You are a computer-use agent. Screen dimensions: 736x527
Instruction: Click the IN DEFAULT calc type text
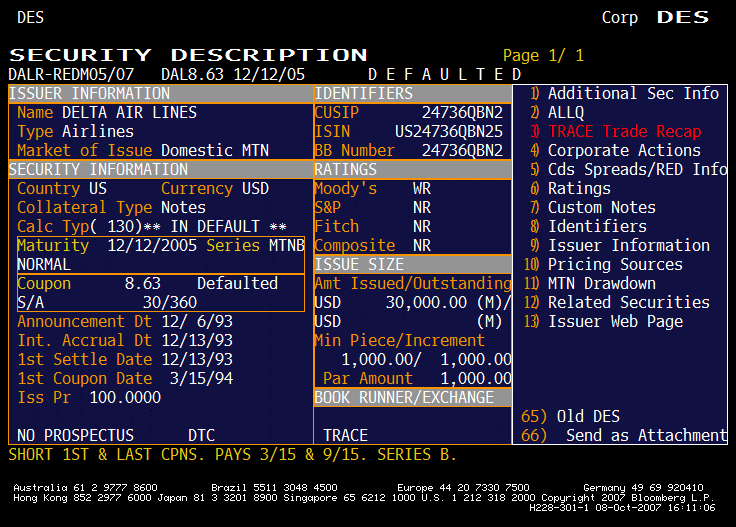(215, 227)
